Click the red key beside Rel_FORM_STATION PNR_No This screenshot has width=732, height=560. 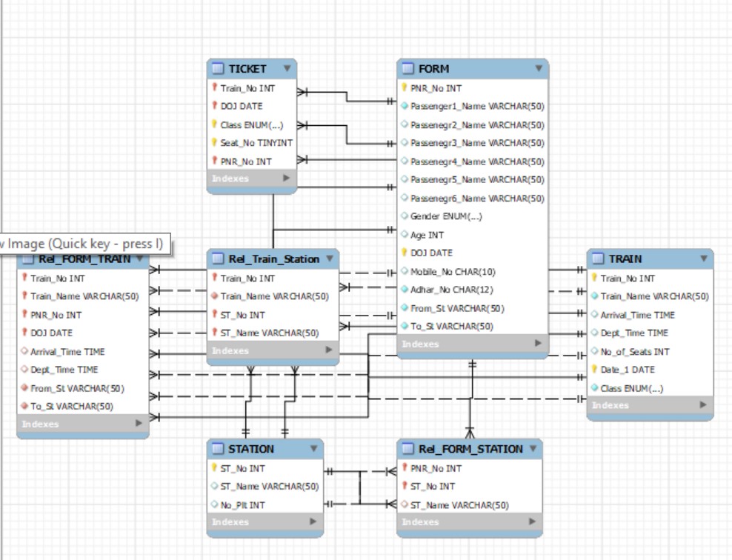(405, 467)
